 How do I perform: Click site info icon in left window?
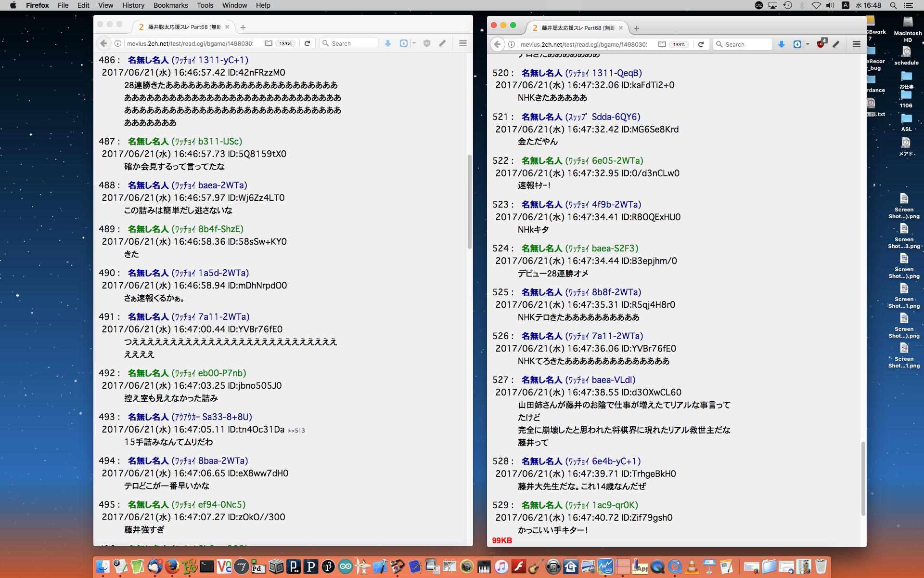118,43
